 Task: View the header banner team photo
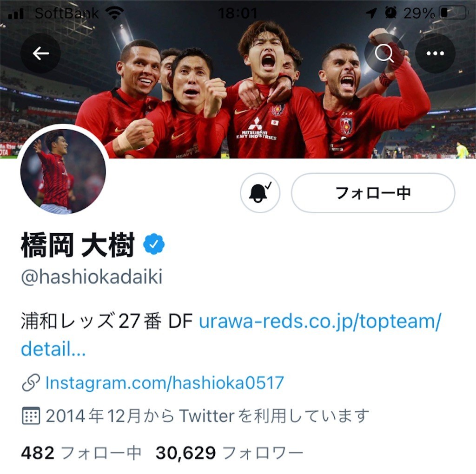pyautogui.click(x=238, y=79)
